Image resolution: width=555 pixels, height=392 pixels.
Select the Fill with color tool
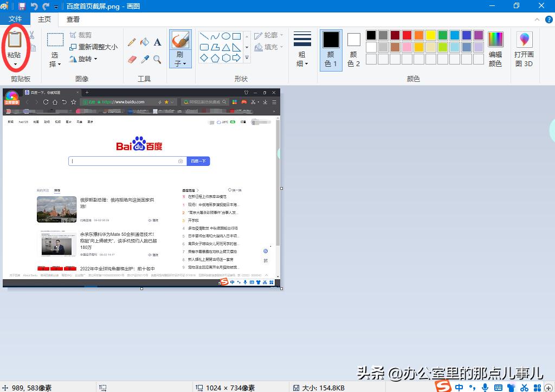[x=144, y=43]
